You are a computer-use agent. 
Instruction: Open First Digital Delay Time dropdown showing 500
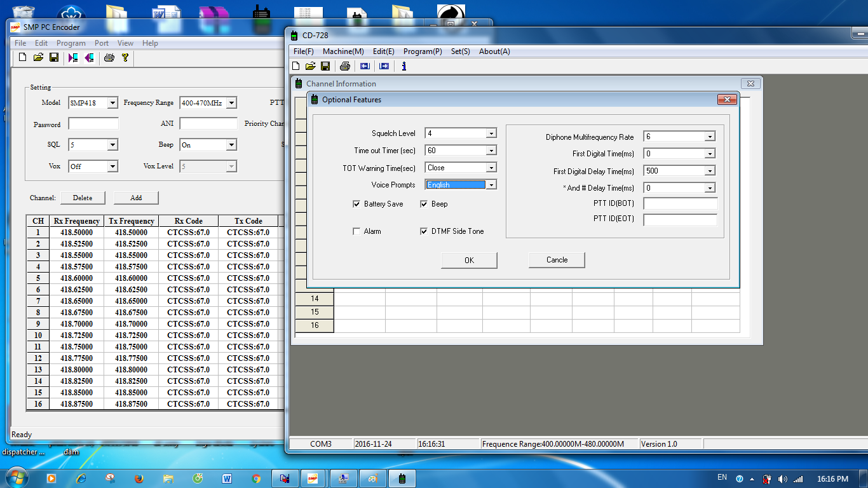pos(710,171)
